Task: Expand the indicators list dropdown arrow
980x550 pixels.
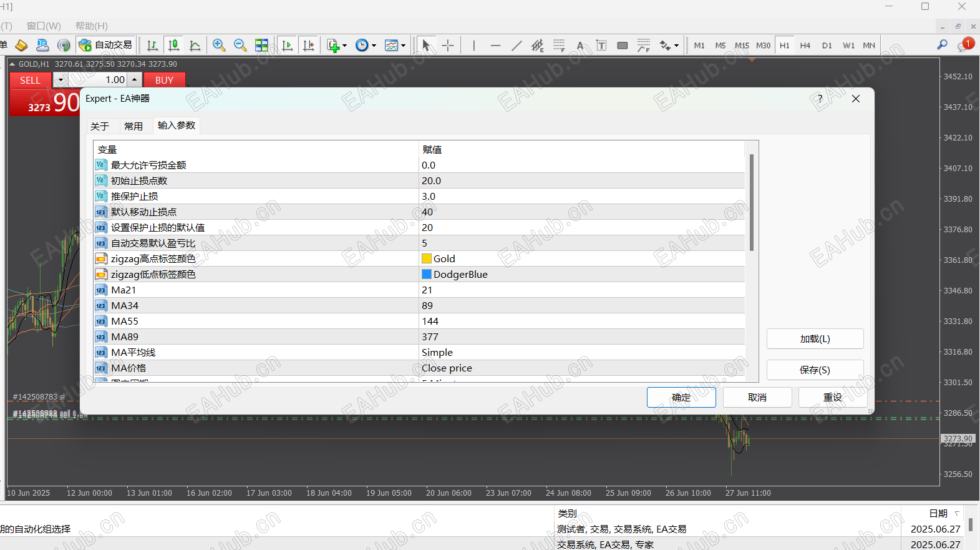Action: pos(344,46)
